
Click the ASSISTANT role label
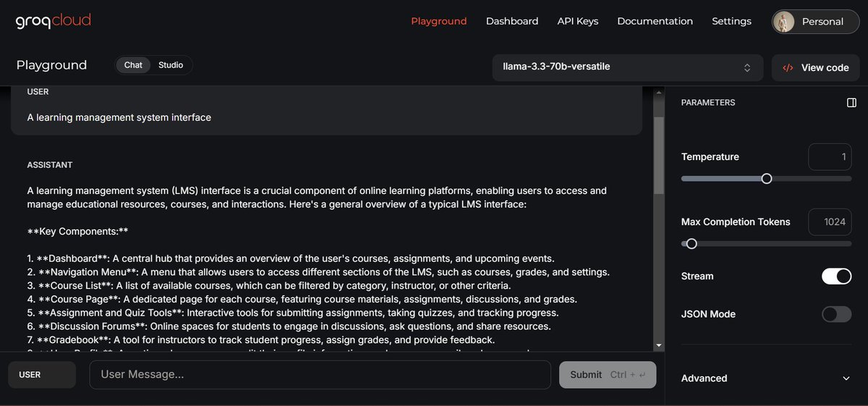click(x=50, y=165)
